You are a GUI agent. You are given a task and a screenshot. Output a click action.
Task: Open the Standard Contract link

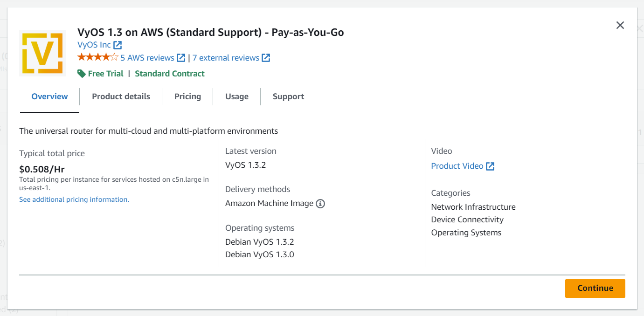click(x=169, y=73)
